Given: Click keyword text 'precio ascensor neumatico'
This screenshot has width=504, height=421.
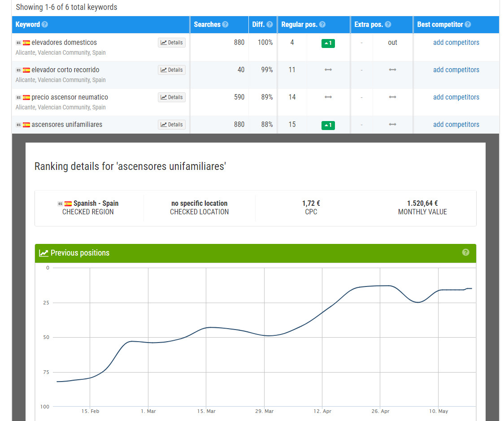Looking at the screenshot, I should tap(70, 97).
